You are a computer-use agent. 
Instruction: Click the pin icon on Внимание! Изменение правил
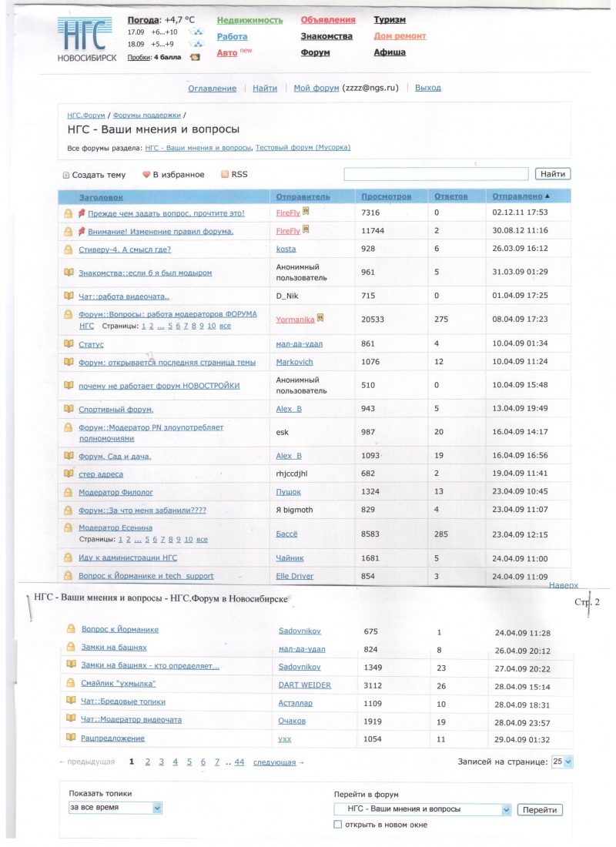pyautogui.click(x=82, y=231)
